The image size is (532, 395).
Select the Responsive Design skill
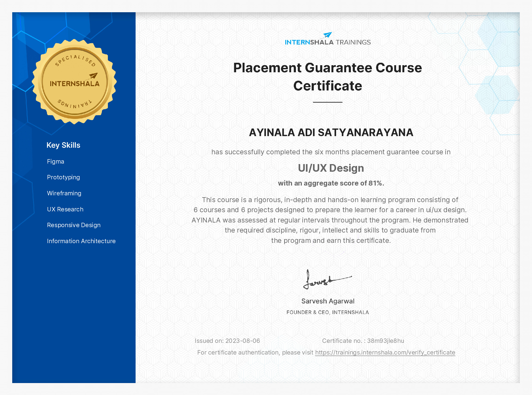(x=74, y=225)
